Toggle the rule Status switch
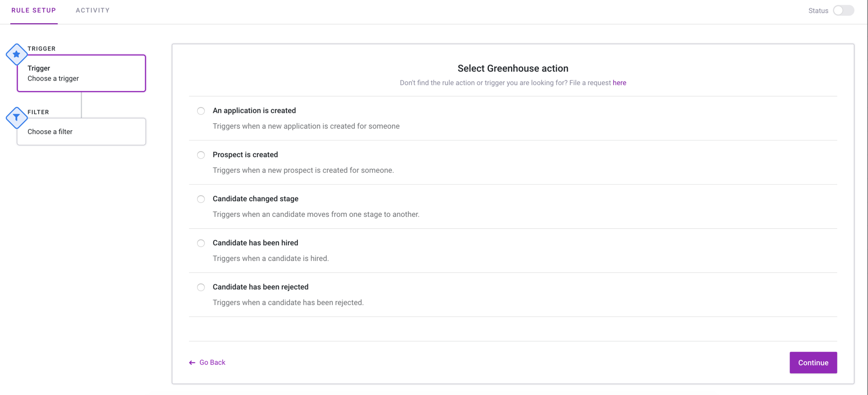Image resolution: width=868 pixels, height=395 pixels. pyautogui.click(x=843, y=10)
